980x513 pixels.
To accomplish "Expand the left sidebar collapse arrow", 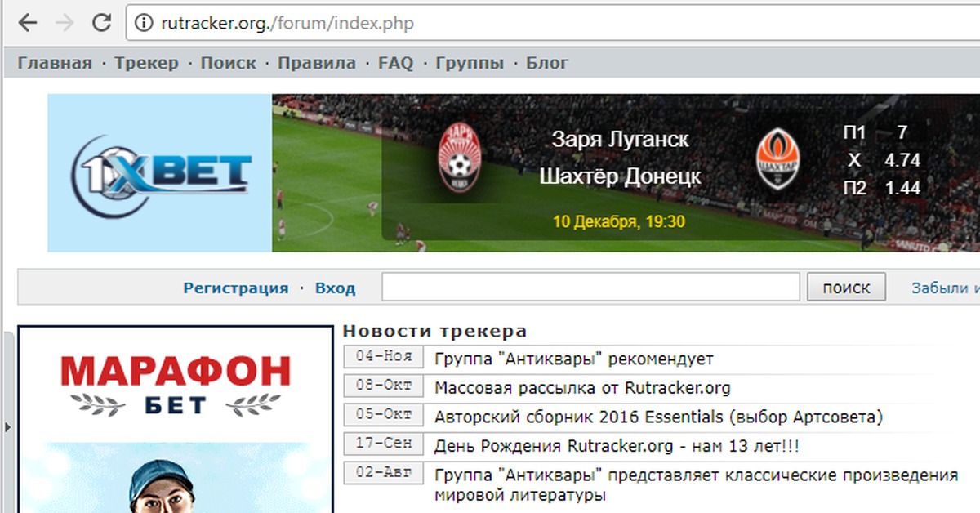I will pyautogui.click(x=7, y=426).
